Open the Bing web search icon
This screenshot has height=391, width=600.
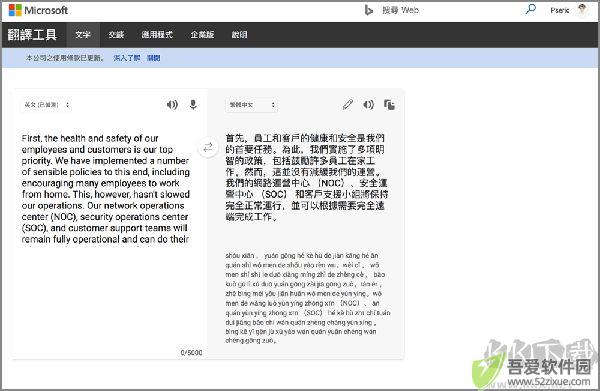pos(368,10)
